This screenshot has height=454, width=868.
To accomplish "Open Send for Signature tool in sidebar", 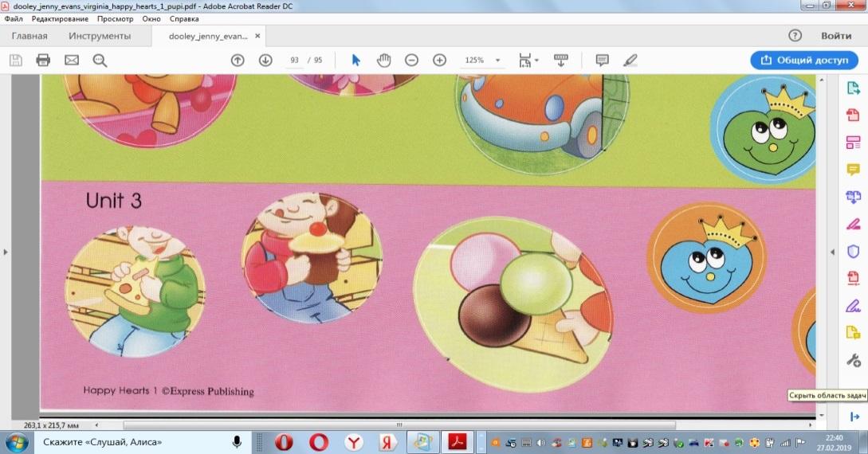I will click(853, 305).
